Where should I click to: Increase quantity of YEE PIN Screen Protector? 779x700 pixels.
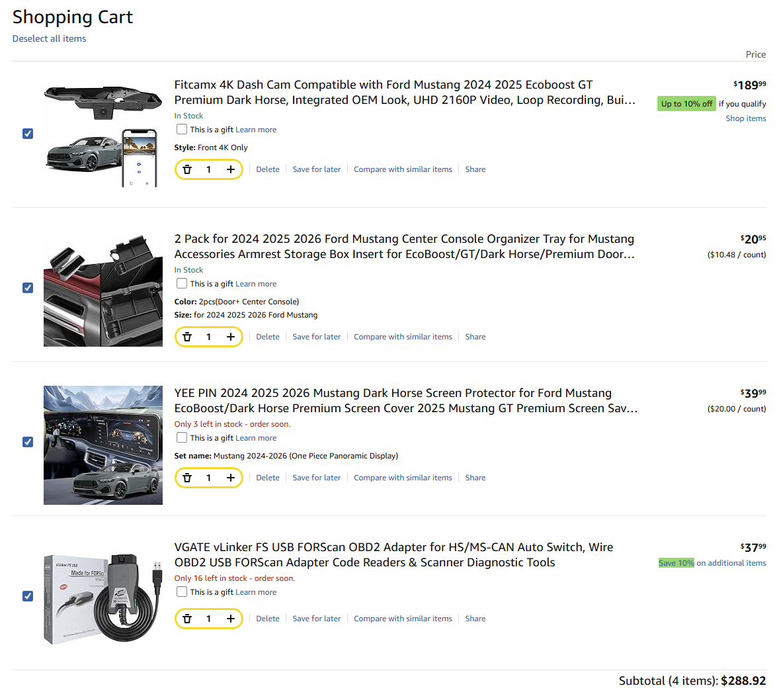(x=231, y=478)
